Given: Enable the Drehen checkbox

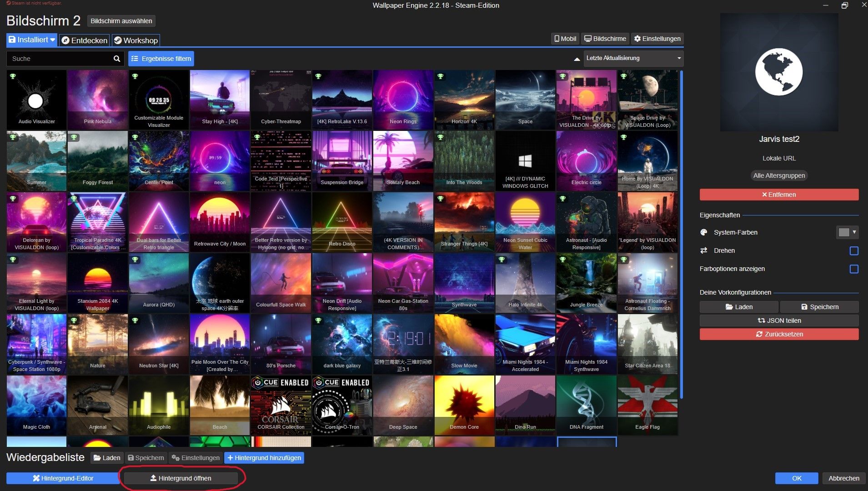Looking at the screenshot, I should [854, 251].
